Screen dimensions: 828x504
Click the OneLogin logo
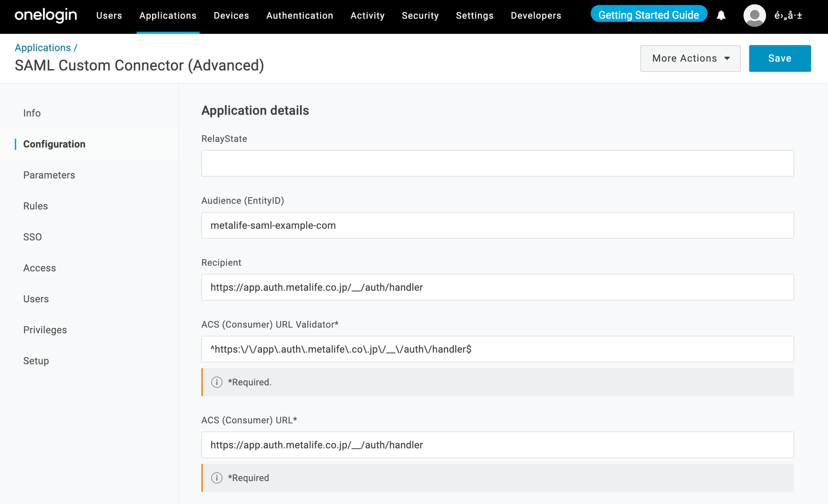[x=46, y=15]
